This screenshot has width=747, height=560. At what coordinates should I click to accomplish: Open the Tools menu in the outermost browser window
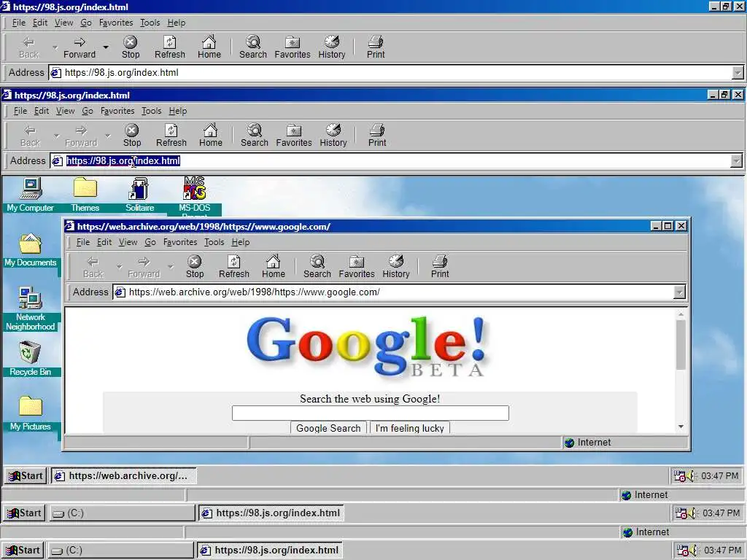[x=150, y=23]
